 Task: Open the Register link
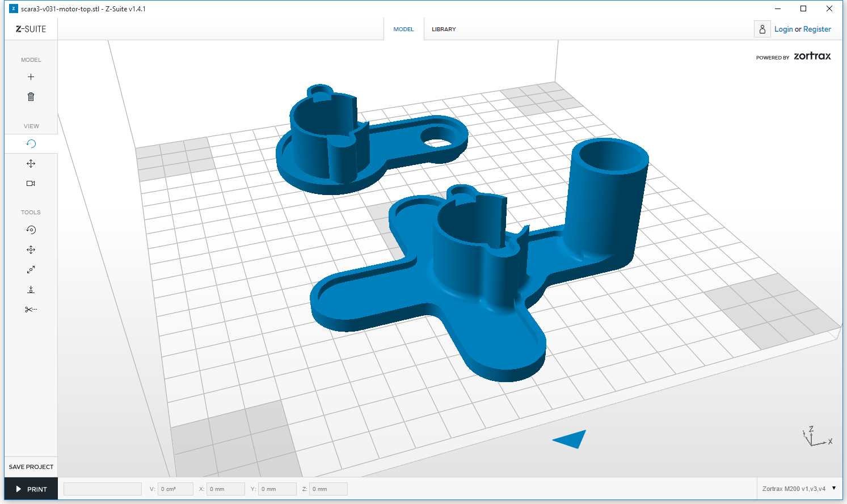point(817,29)
